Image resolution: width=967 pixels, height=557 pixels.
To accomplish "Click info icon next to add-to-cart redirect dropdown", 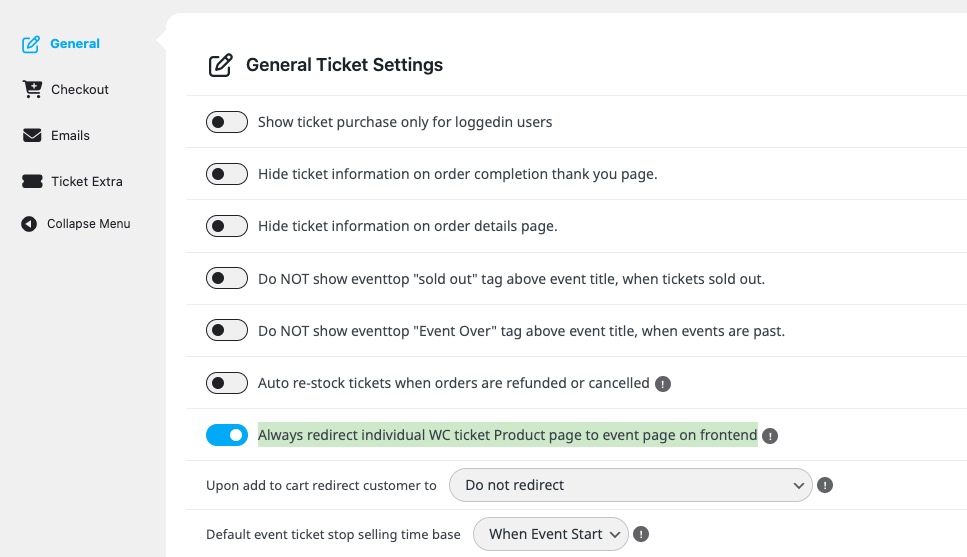I will (825, 485).
